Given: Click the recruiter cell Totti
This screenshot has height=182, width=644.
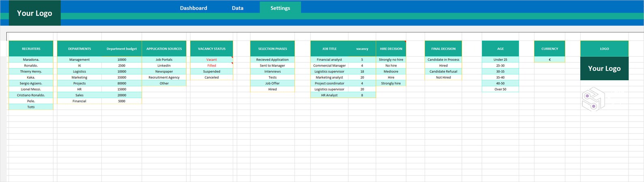Looking at the screenshot, I should pos(31,107).
